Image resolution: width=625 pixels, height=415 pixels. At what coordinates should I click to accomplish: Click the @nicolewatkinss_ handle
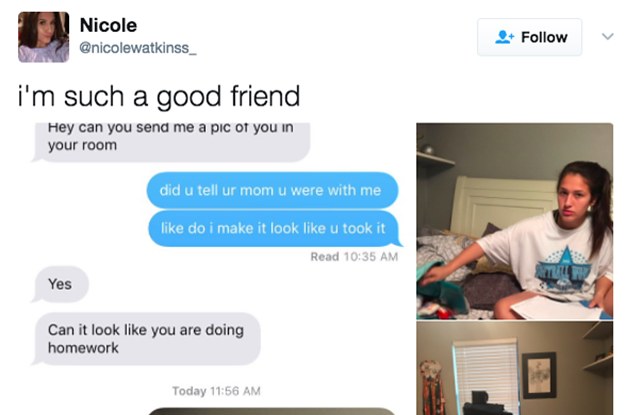tap(138, 48)
